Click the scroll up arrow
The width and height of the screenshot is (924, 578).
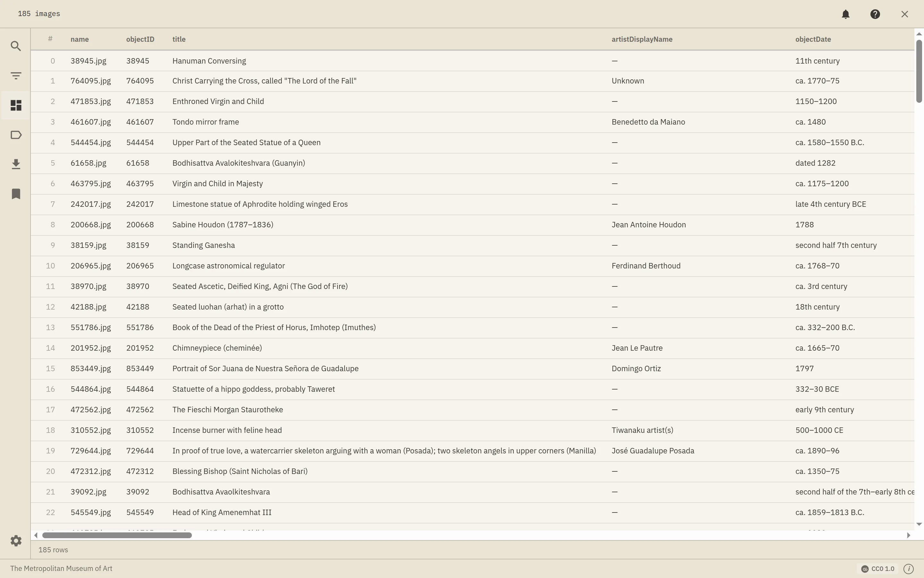tap(919, 34)
